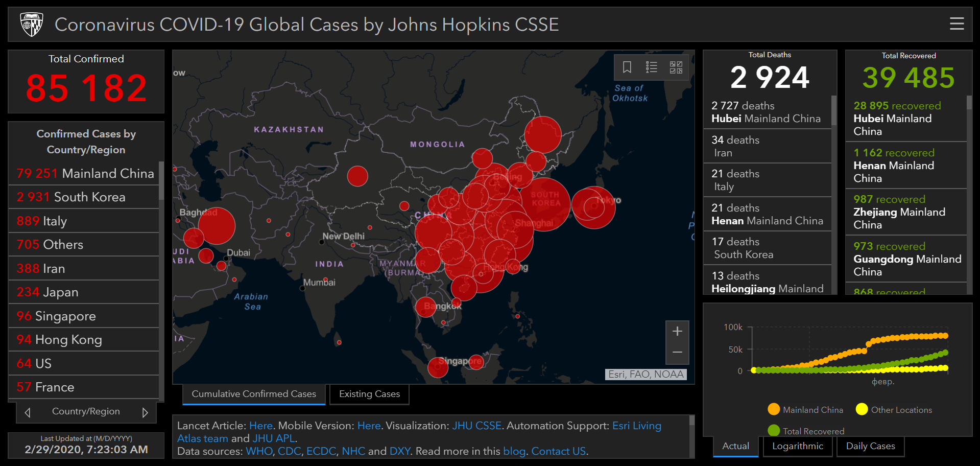This screenshot has width=980, height=466.
Task: Click the Tokyo case circle on map
Action: point(593,207)
